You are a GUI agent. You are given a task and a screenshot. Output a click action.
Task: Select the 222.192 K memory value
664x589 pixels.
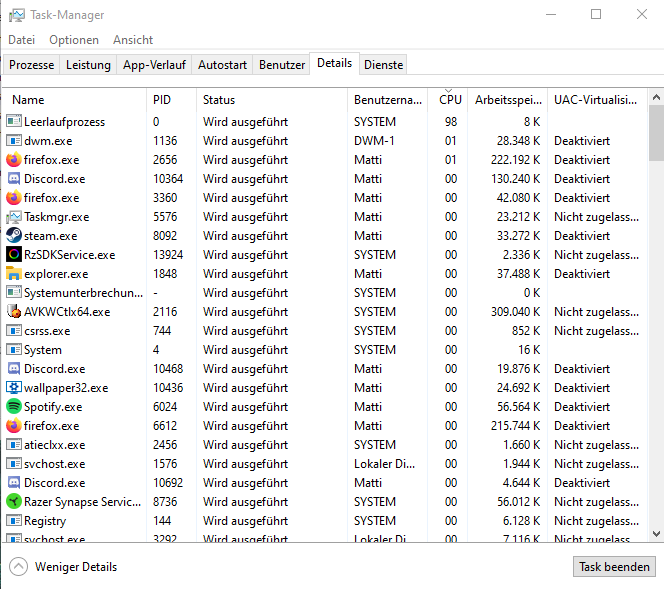tap(515, 160)
